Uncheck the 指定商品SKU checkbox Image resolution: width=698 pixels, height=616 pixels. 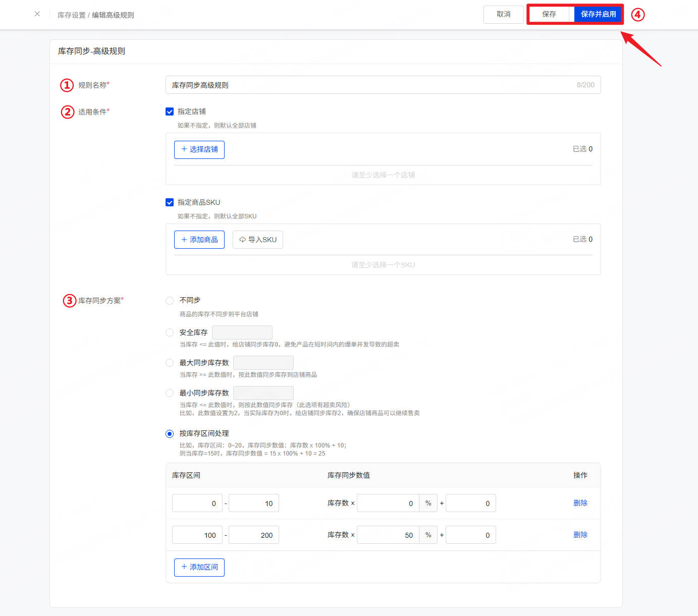170,203
